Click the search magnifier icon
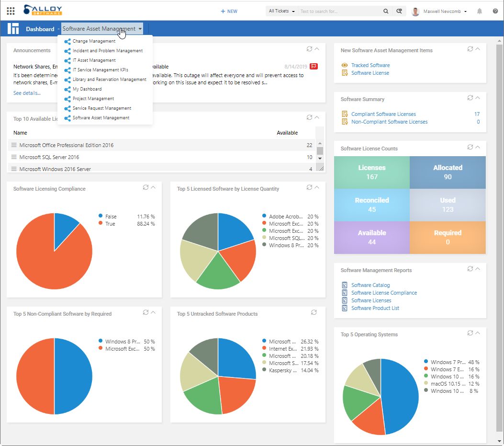Image resolution: width=504 pixels, height=446 pixels. point(386,11)
